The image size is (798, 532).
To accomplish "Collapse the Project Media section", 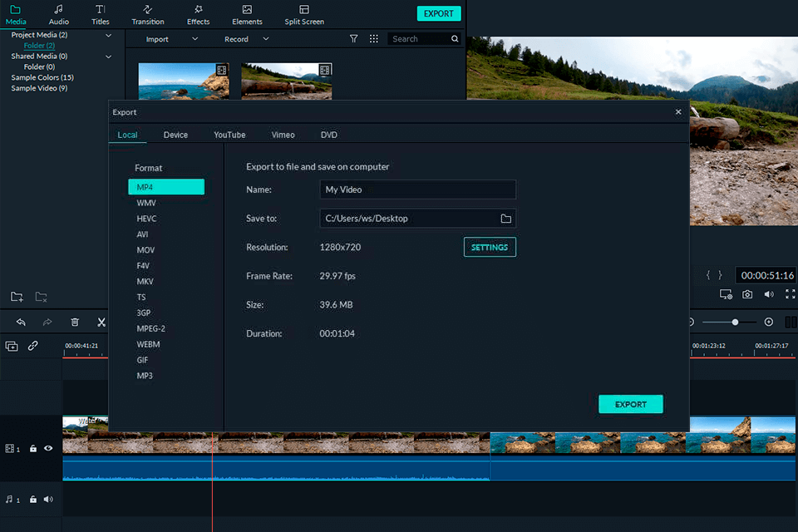I will (x=108, y=35).
